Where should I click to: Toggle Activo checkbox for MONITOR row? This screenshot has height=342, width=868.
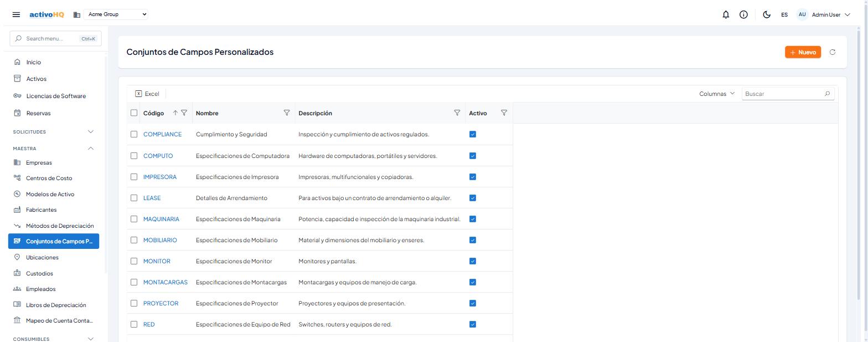click(x=472, y=261)
